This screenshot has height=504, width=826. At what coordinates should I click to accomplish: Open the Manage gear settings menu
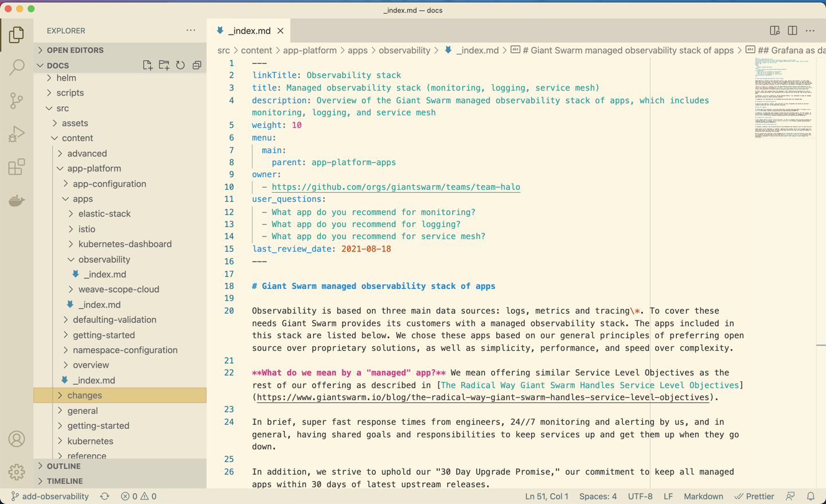point(17,471)
